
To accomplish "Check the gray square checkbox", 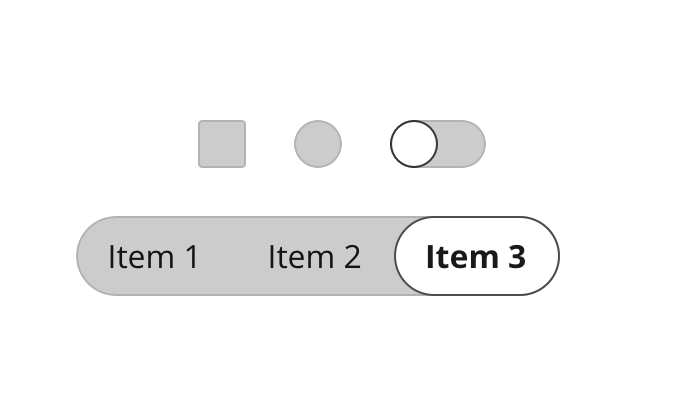I will click(222, 144).
